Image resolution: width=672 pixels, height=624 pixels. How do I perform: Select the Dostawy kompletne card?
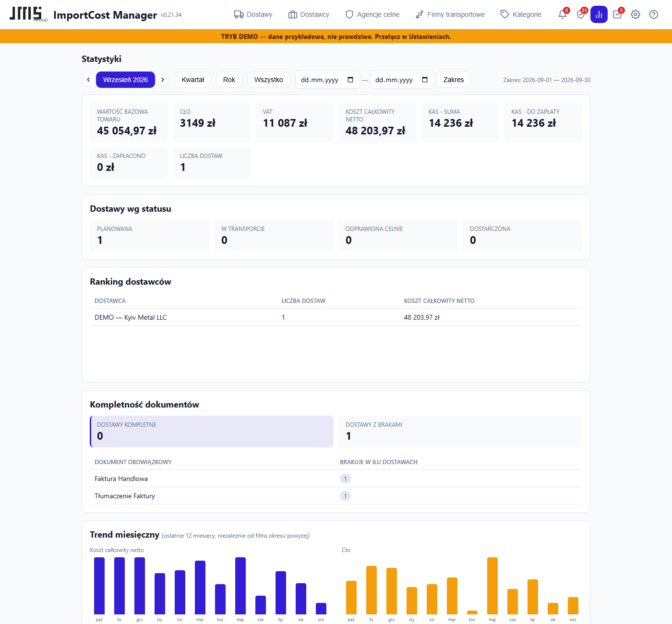click(x=212, y=432)
